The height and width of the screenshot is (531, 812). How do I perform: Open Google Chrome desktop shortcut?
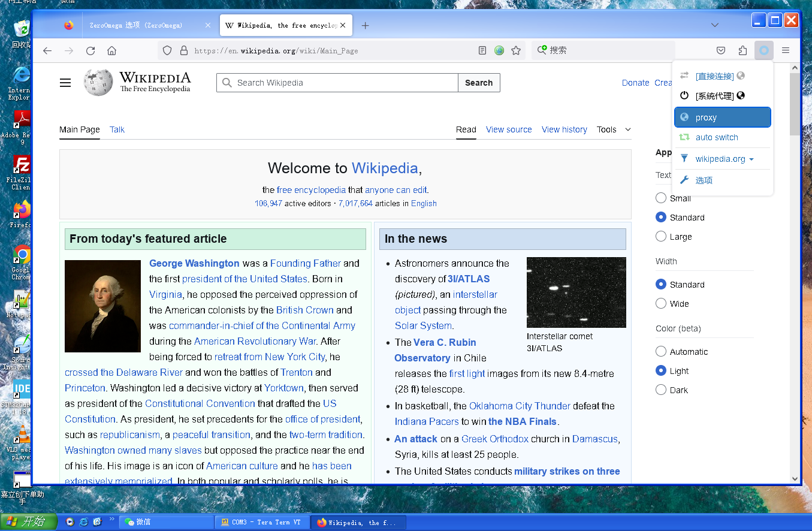tap(22, 263)
